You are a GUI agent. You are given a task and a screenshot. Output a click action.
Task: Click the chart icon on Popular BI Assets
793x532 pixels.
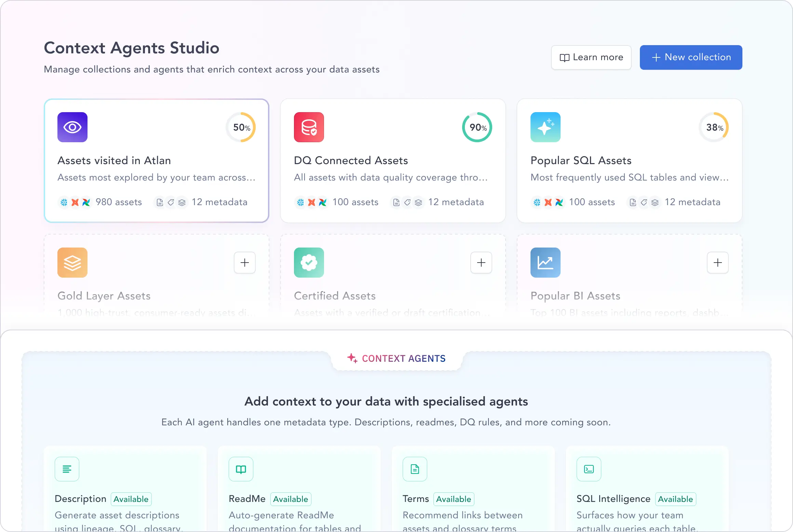point(545,263)
